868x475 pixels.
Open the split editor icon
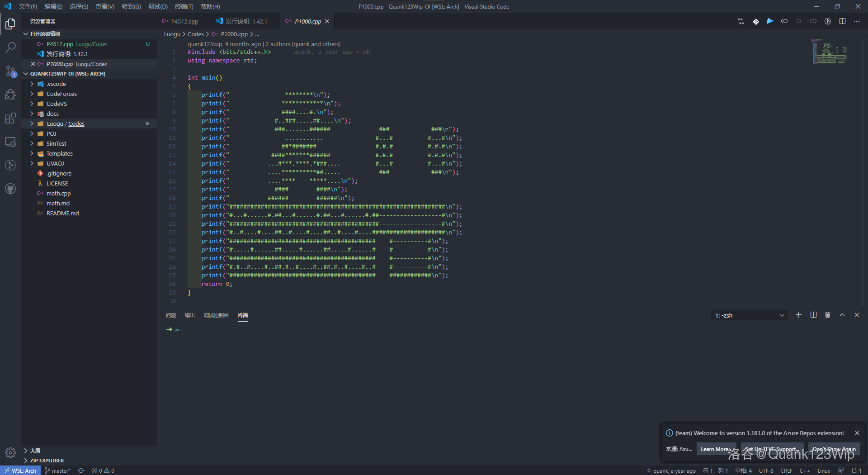tap(843, 21)
